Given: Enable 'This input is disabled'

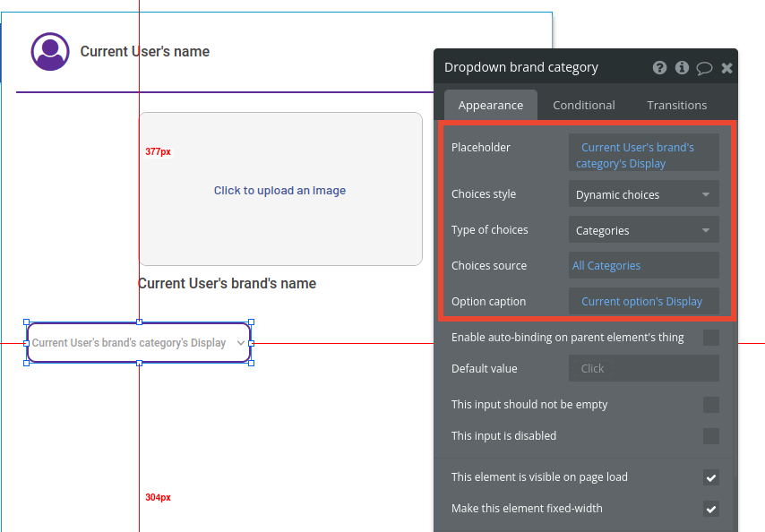Looking at the screenshot, I should [x=711, y=436].
